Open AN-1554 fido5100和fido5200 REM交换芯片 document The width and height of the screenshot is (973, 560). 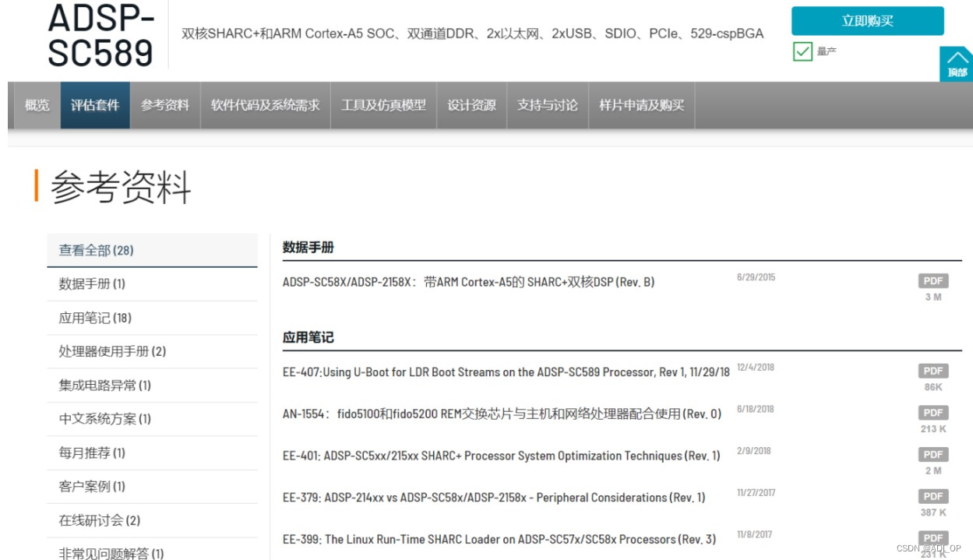click(x=502, y=414)
